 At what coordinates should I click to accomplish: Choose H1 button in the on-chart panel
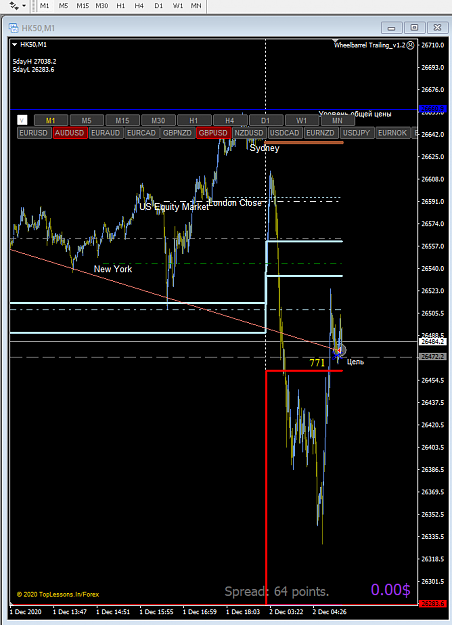pos(194,120)
